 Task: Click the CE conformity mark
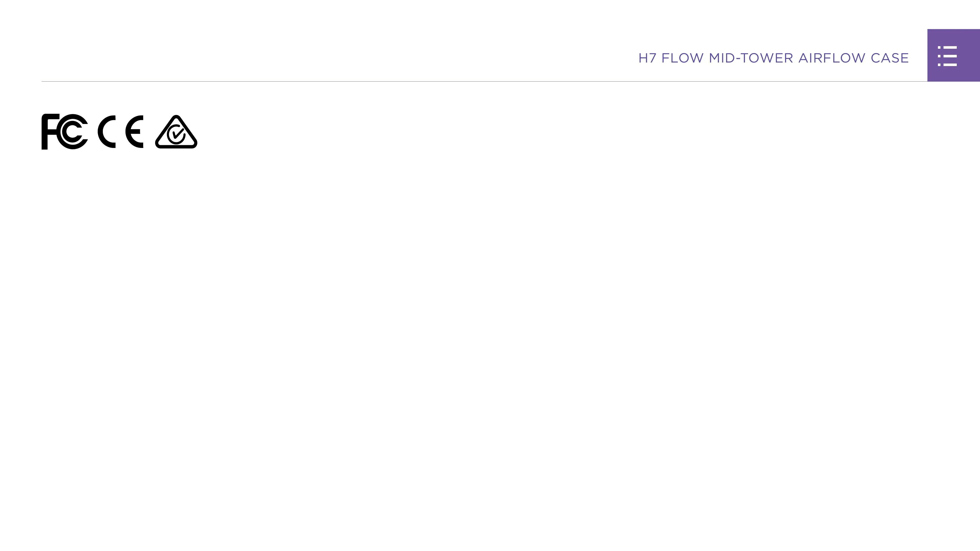(121, 132)
